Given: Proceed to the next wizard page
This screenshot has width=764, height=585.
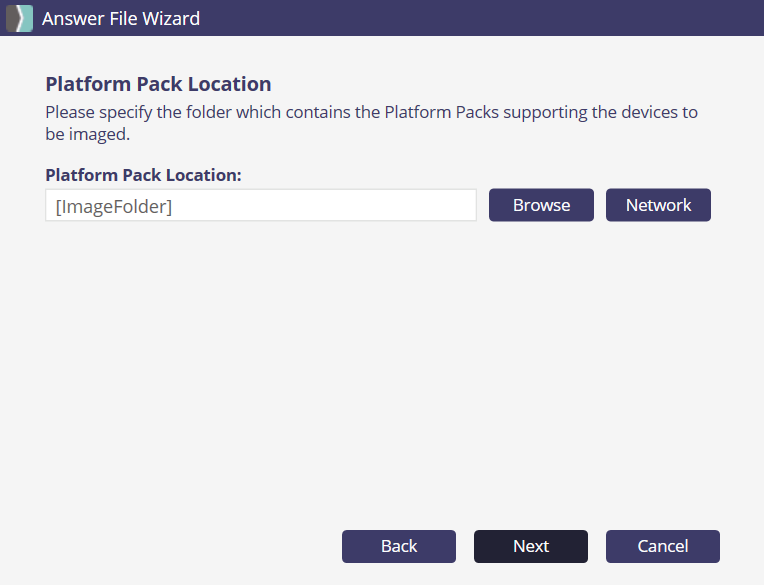Looking at the screenshot, I should pyautogui.click(x=531, y=546).
